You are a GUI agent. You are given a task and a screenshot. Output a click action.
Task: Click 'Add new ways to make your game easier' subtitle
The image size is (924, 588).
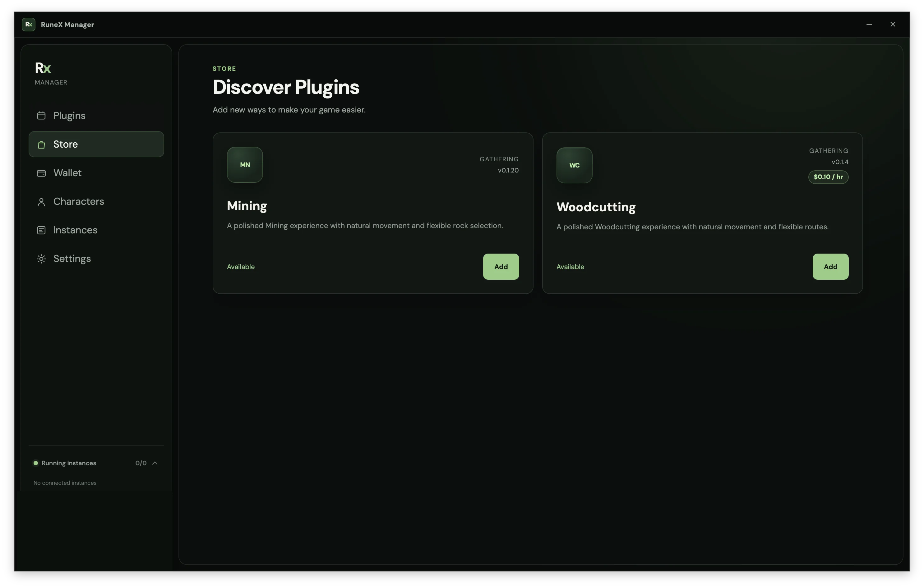(289, 110)
